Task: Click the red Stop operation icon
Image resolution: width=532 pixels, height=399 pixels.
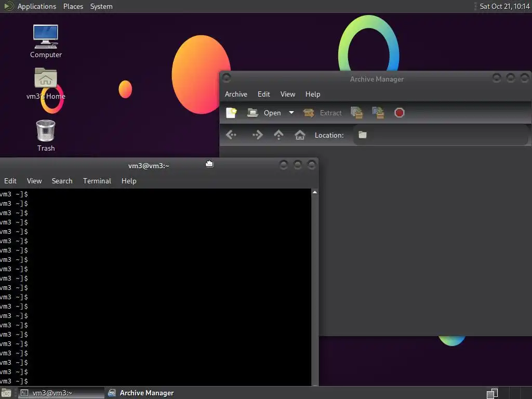Action: tap(400, 113)
